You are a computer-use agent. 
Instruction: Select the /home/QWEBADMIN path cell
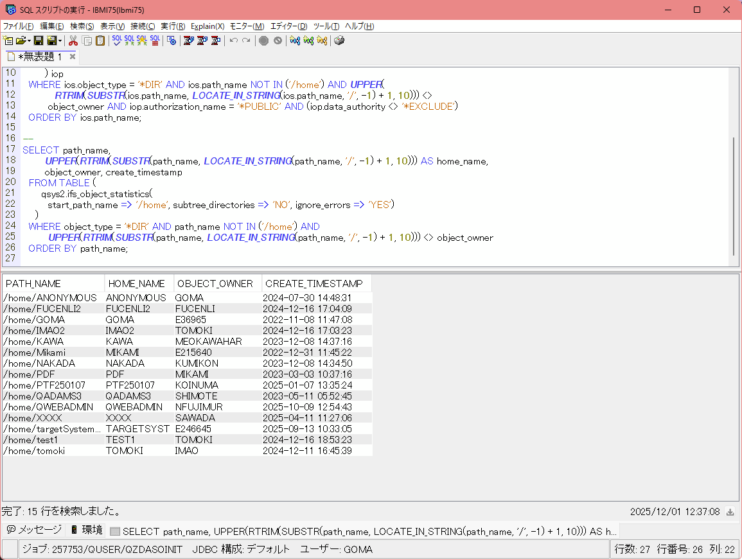click(x=53, y=407)
